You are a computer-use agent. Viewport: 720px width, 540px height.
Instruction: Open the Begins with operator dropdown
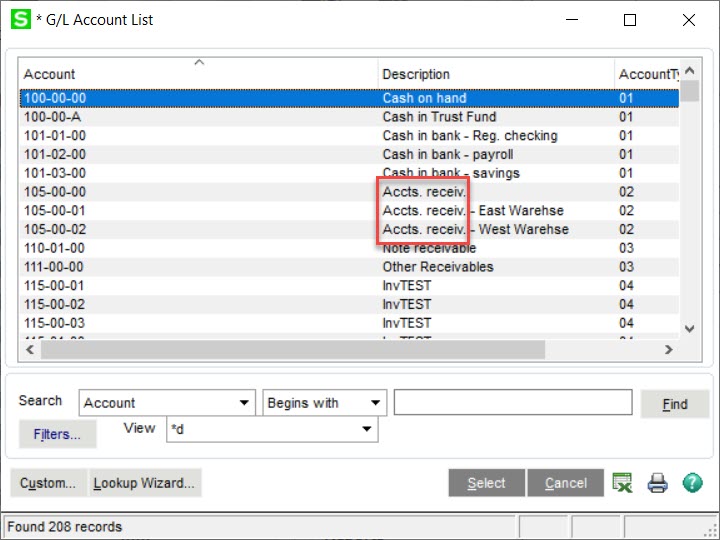tap(375, 403)
